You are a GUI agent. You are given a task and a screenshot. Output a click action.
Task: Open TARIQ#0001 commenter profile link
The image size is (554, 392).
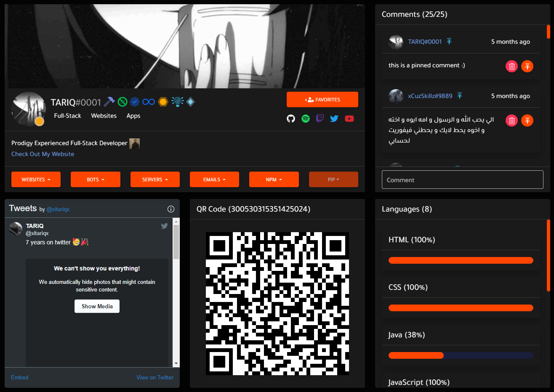tap(425, 42)
